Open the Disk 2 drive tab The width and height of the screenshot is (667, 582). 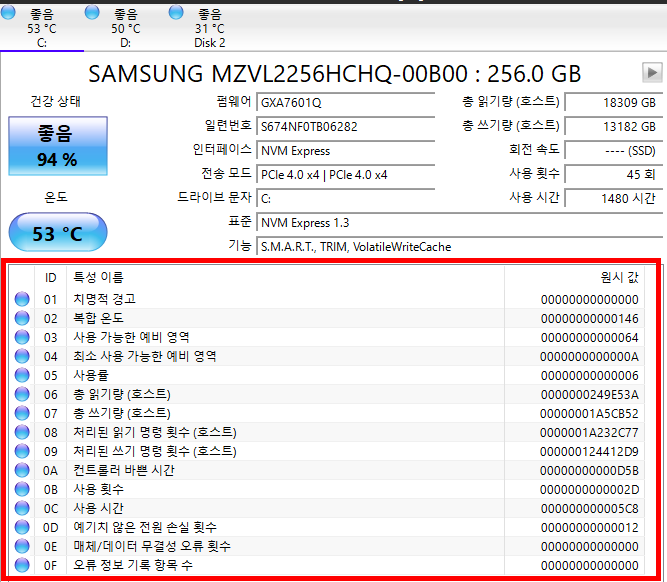[x=209, y=28]
